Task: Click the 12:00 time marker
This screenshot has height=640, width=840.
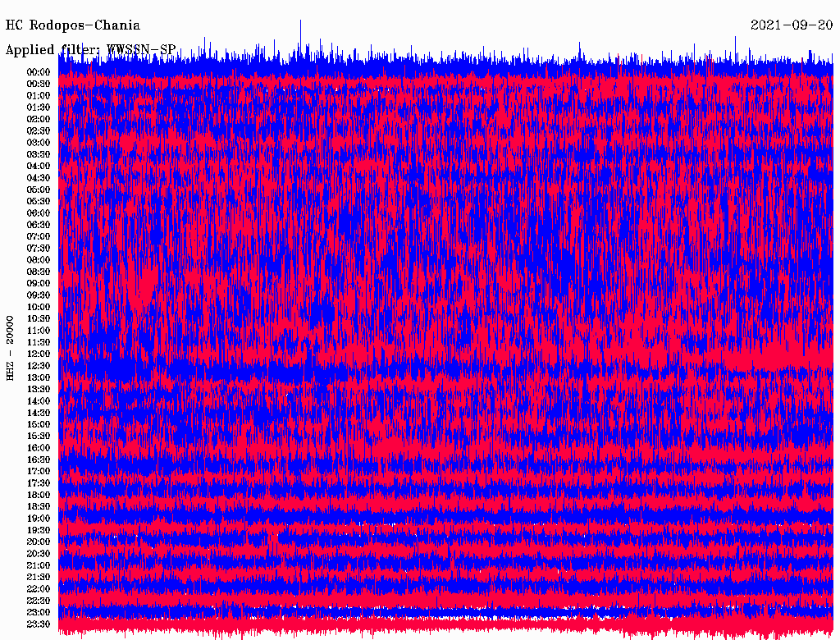Action: (x=39, y=354)
